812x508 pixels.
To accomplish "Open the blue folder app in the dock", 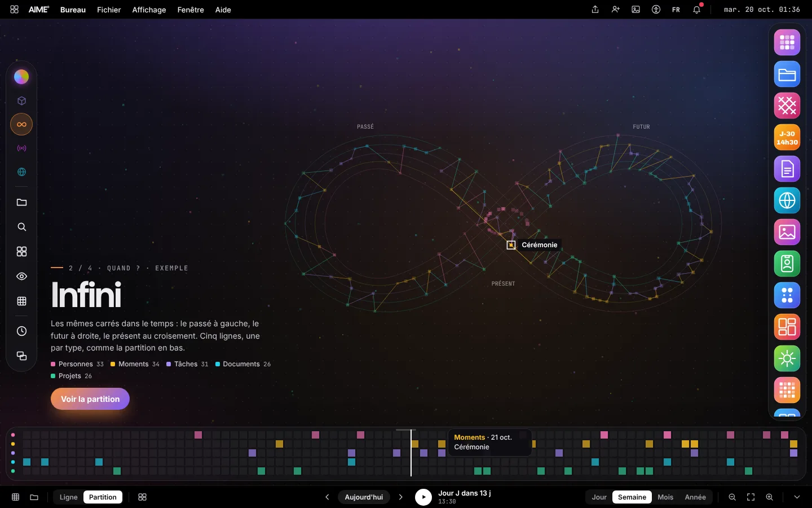I will (x=787, y=74).
